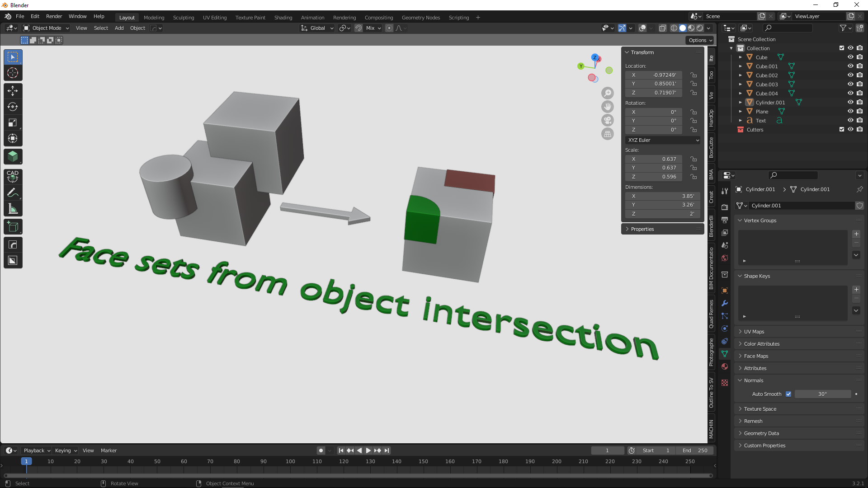Switch to the Geometry Nodes workspace

click(421, 18)
